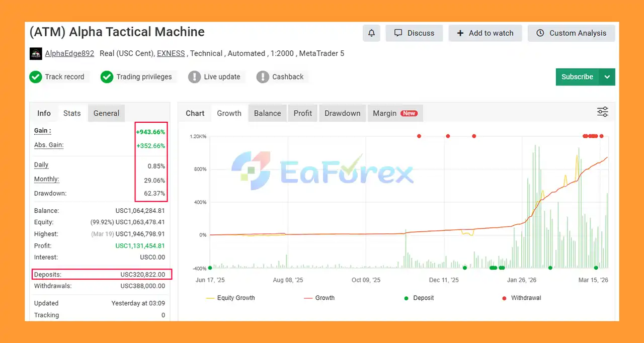
Task: Click the Cashback warning icon
Action: tap(263, 77)
